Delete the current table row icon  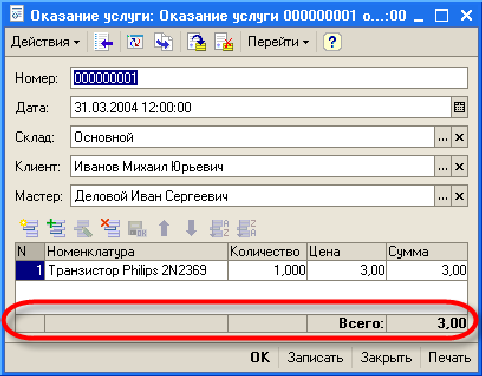point(110,228)
